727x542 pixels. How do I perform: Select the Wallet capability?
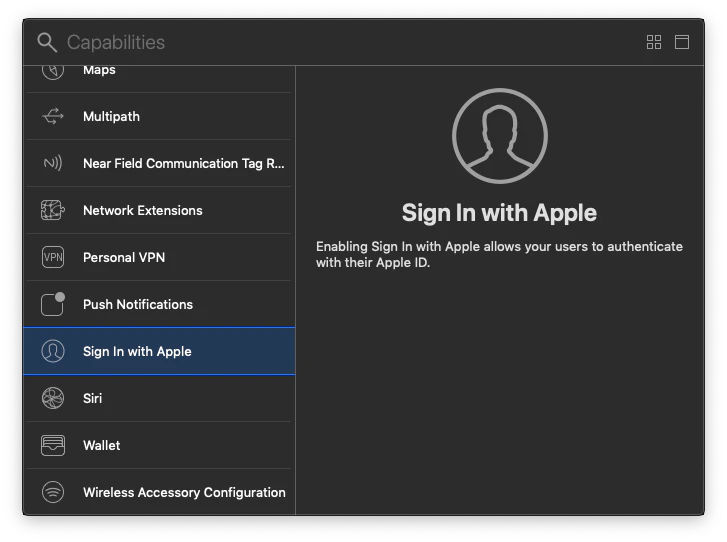point(159,445)
